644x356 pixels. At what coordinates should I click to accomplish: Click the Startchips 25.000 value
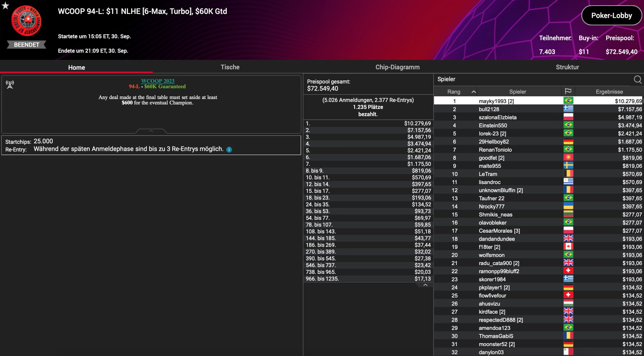point(43,141)
